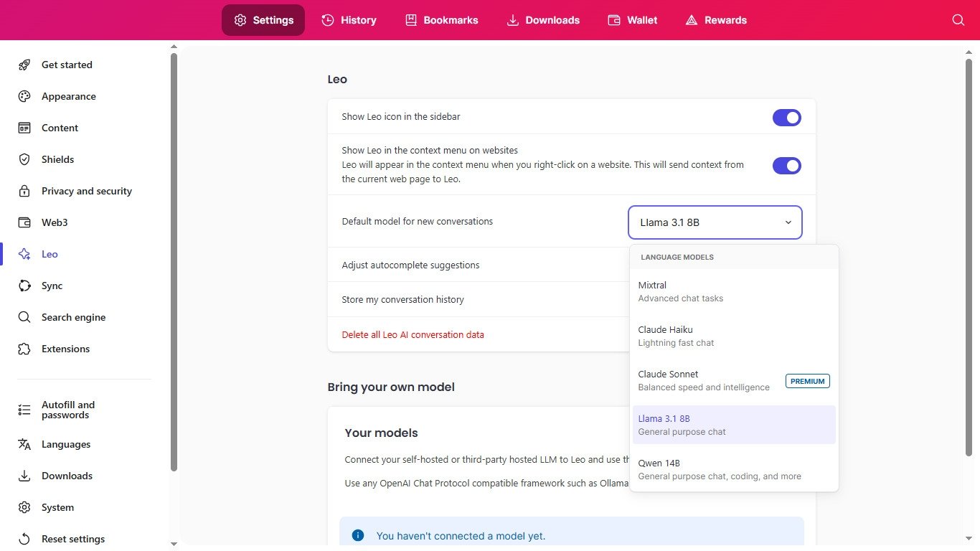The image size is (980, 551).
Task: Select Qwen 14B model option
Action: pyautogui.click(x=734, y=469)
